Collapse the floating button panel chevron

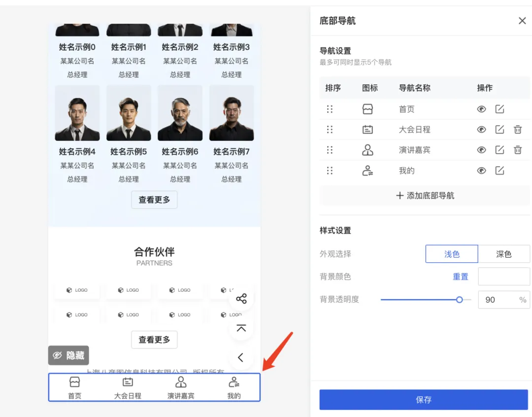pyautogui.click(x=241, y=357)
